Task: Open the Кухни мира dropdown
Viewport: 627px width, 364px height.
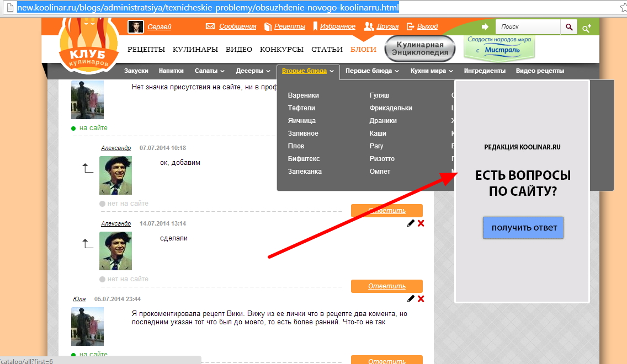Action: (432, 71)
